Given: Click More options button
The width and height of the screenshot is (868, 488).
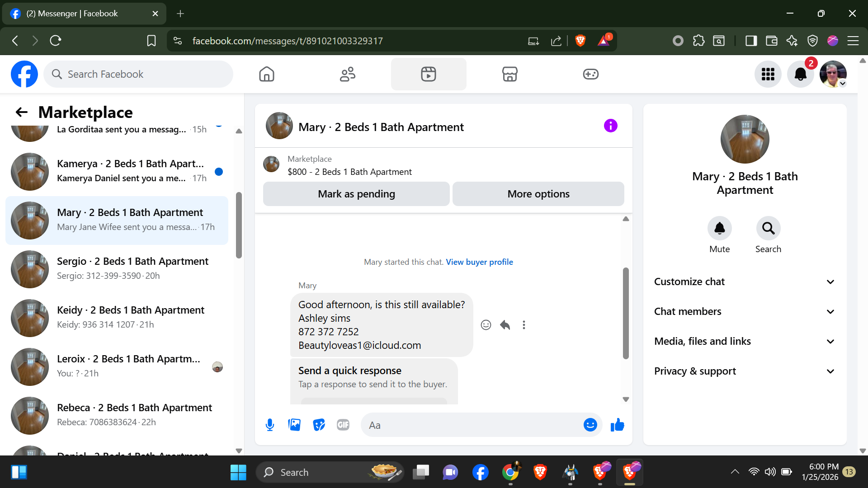Looking at the screenshot, I should point(538,194).
